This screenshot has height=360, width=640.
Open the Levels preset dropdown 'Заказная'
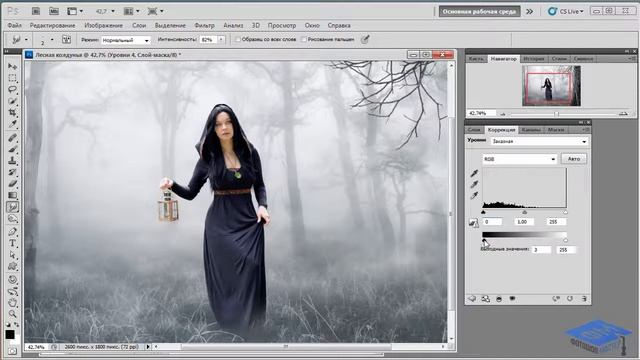click(539, 141)
